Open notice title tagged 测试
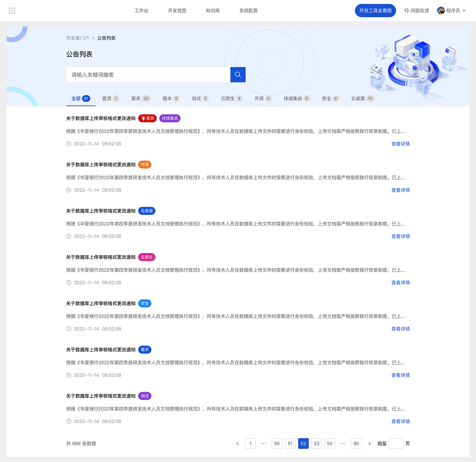 point(101,396)
